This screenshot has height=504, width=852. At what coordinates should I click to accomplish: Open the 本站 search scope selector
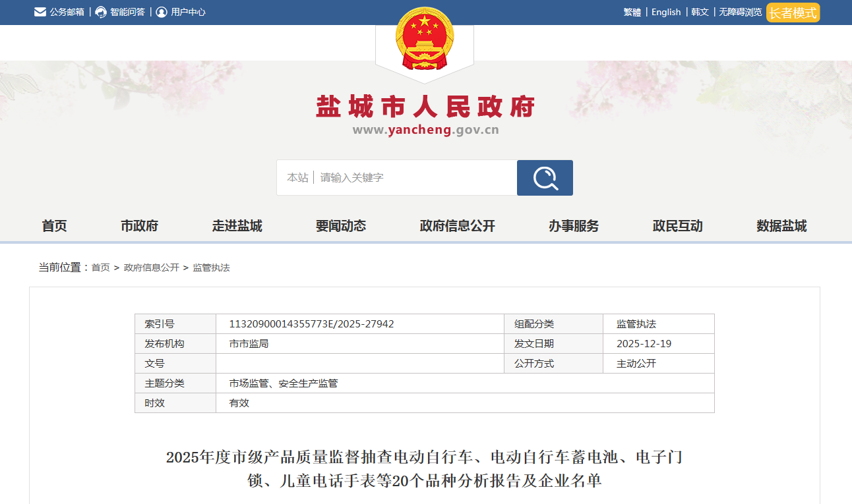(297, 178)
